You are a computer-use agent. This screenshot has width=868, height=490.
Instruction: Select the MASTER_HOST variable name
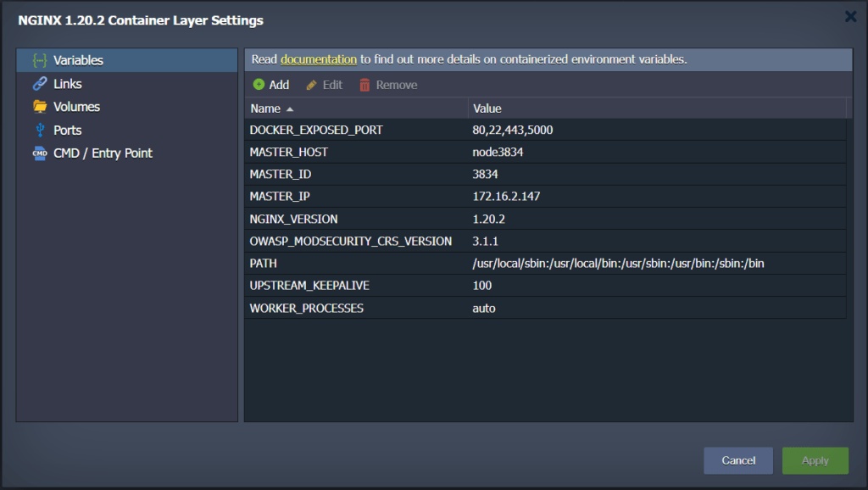pyautogui.click(x=288, y=153)
